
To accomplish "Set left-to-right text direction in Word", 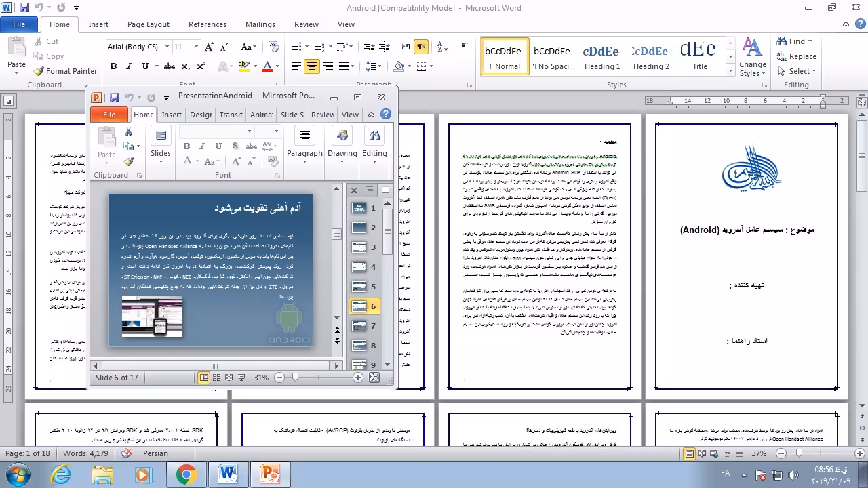I will 406,47.
